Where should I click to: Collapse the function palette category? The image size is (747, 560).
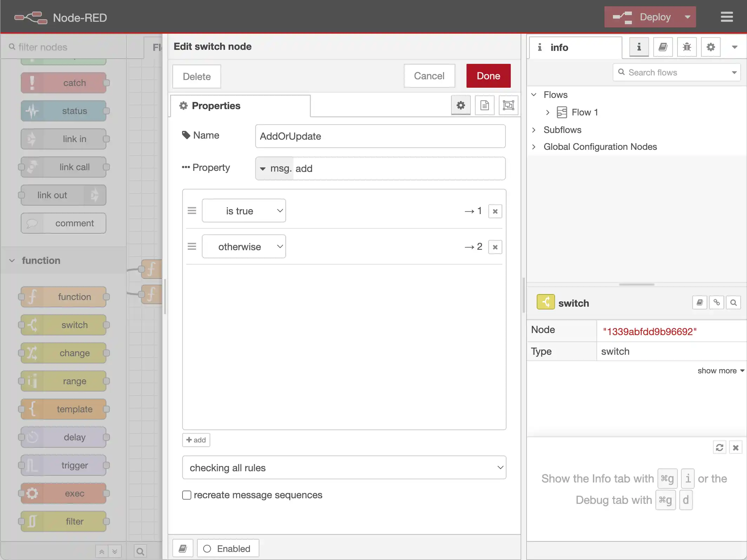12,260
